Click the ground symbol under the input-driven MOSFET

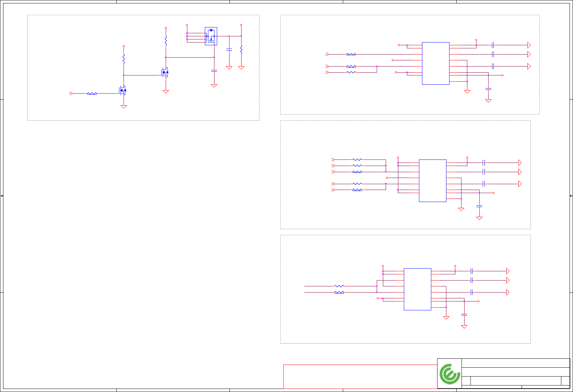(124, 107)
